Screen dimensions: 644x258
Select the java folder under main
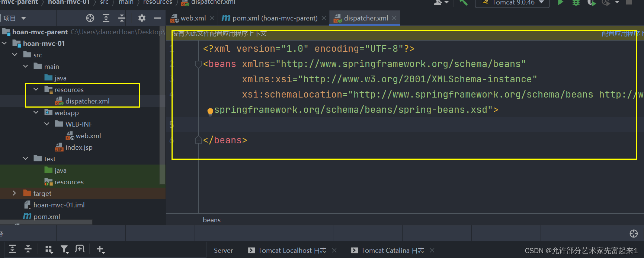60,78
